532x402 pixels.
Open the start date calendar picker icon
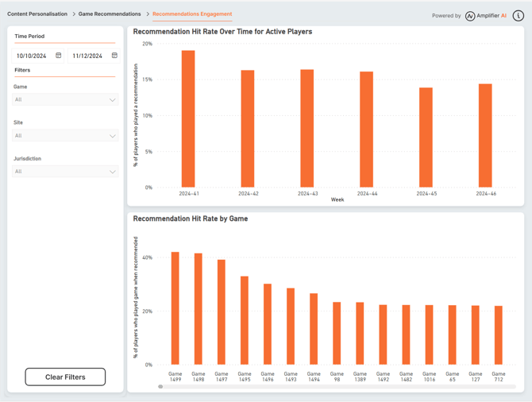[59, 56]
